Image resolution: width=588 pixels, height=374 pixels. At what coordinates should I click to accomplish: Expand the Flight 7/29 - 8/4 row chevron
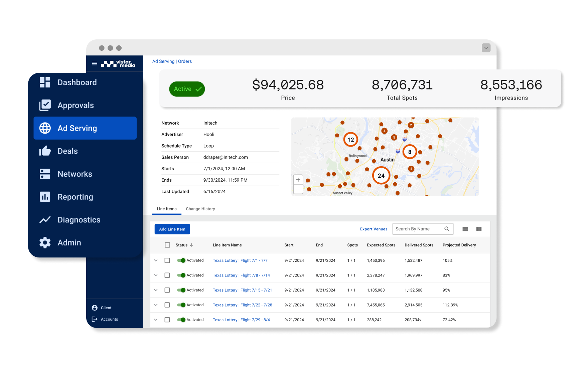(156, 320)
